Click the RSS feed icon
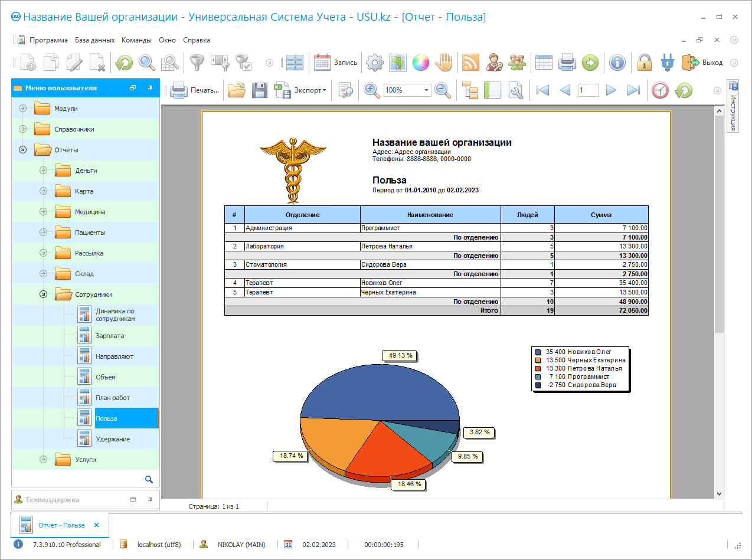Screen dimensions: 752x560 [470, 63]
